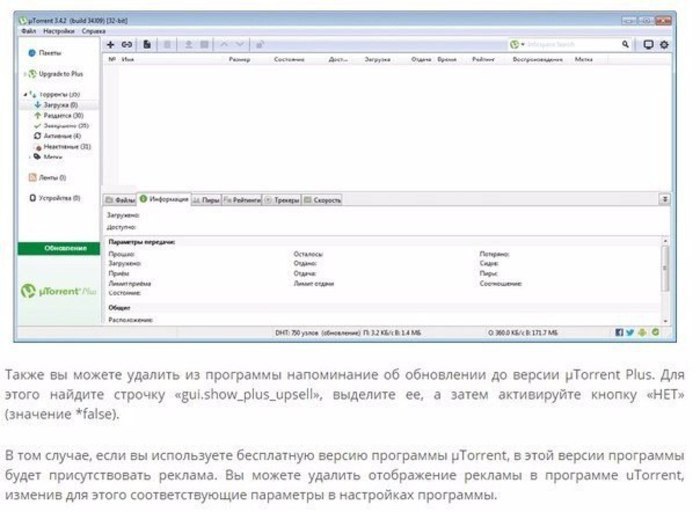Click the greyed unlock icon in toolbar
The height and width of the screenshot is (512, 700).
(260, 45)
